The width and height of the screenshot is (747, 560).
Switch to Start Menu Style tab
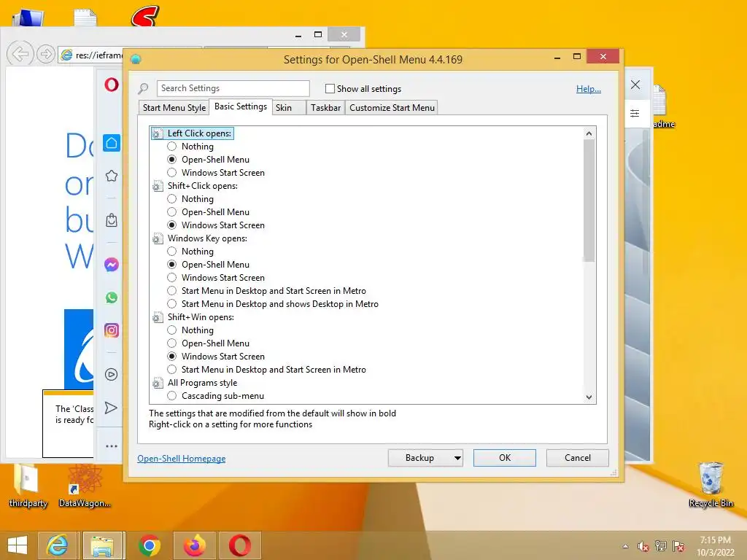[x=174, y=108]
